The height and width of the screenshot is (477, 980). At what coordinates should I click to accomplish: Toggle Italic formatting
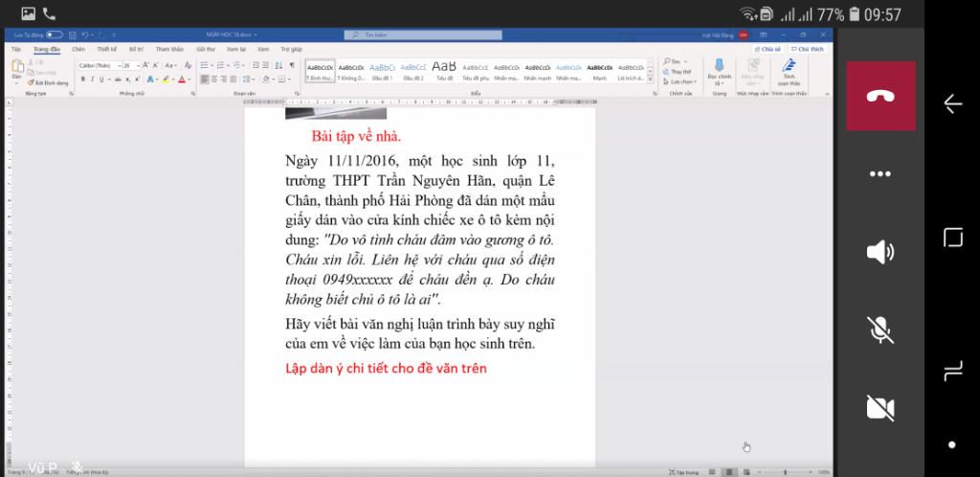coord(92,79)
